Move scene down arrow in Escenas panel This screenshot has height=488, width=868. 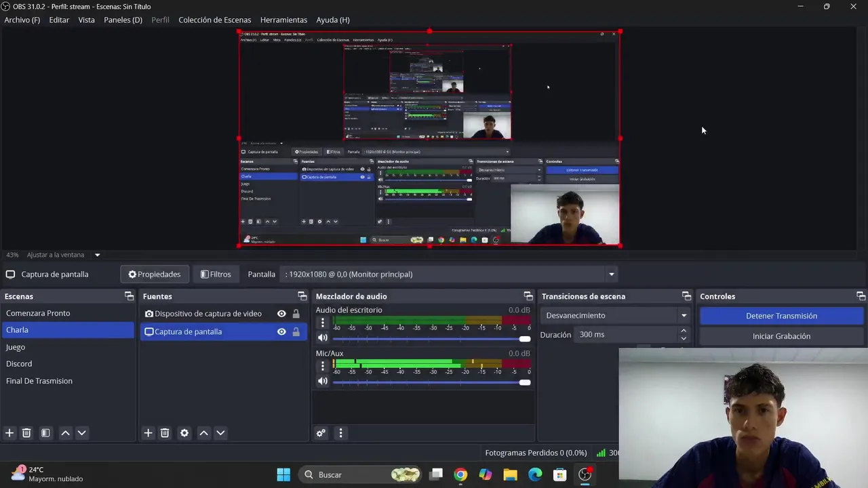[82, 433]
